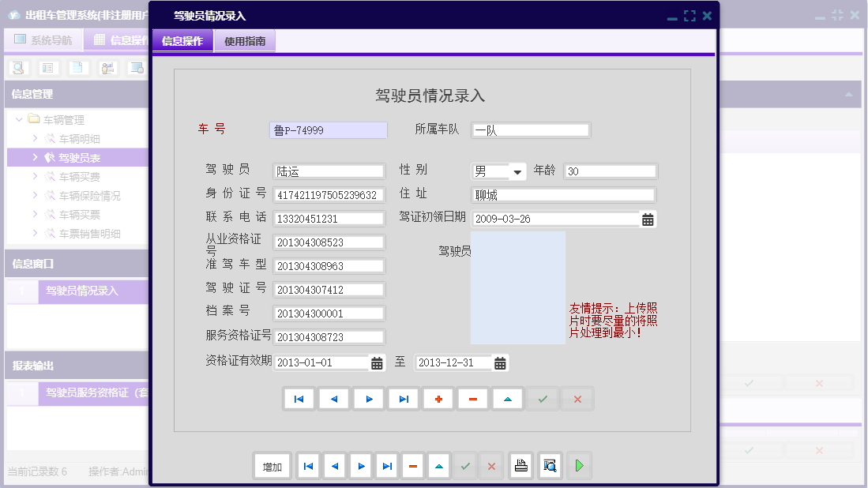Image resolution: width=868 pixels, height=488 pixels.
Task: Go to first record with the rewind icon
Action: [299, 399]
